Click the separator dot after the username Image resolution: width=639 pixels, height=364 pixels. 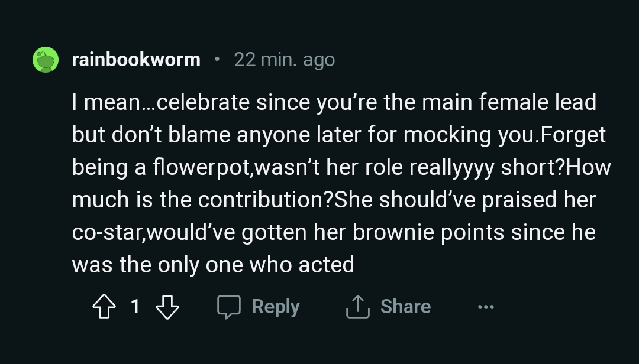(x=217, y=59)
